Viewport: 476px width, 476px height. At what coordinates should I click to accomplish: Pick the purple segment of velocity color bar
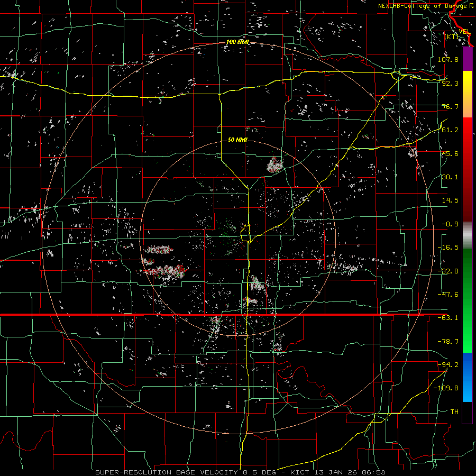(x=467, y=59)
